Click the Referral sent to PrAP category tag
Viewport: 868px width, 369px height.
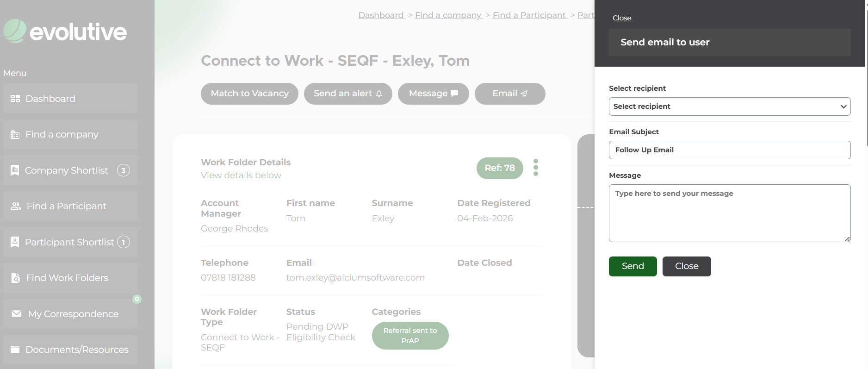(x=410, y=336)
